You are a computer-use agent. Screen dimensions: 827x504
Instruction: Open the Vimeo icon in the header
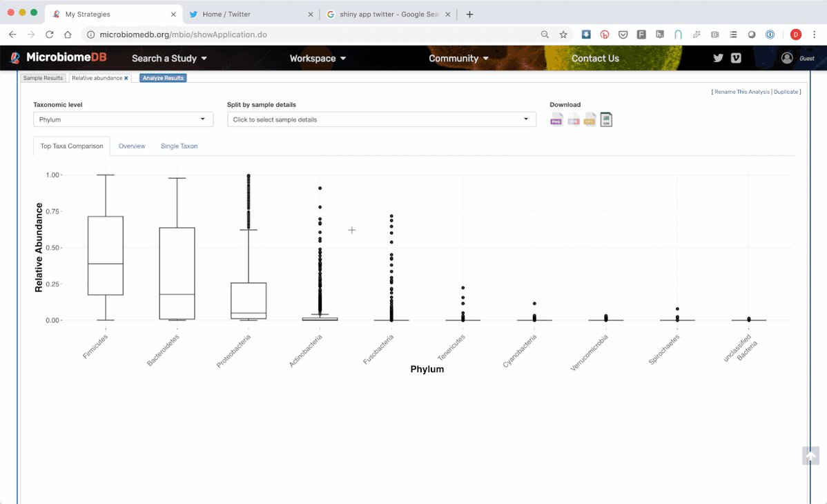pos(736,58)
